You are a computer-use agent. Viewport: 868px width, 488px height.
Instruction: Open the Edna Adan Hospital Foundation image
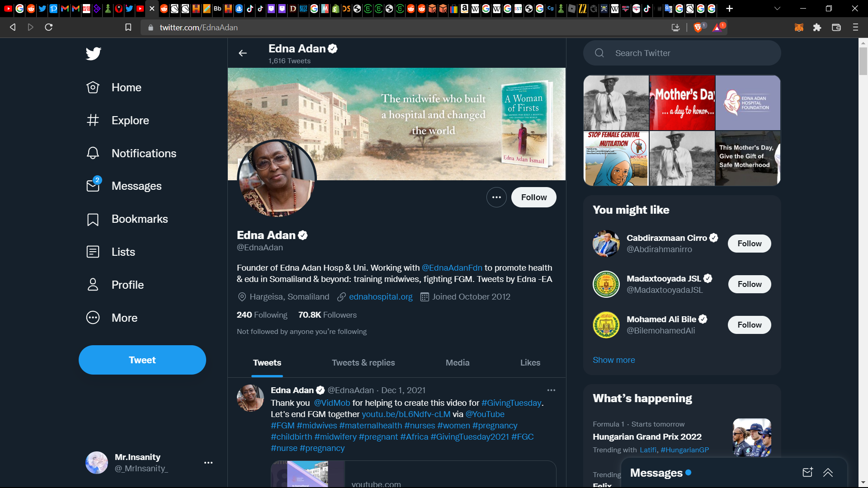[748, 103]
